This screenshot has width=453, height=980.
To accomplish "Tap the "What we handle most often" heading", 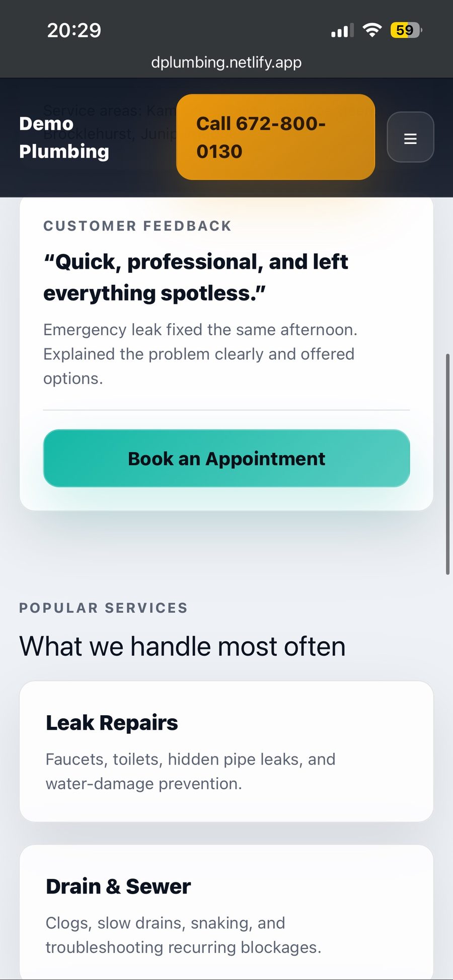I will [x=182, y=646].
